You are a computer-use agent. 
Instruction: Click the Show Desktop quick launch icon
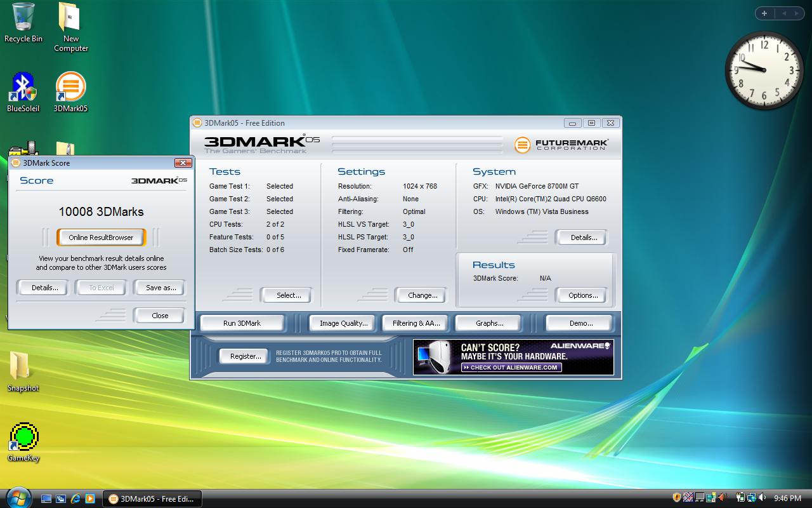pyautogui.click(x=46, y=498)
